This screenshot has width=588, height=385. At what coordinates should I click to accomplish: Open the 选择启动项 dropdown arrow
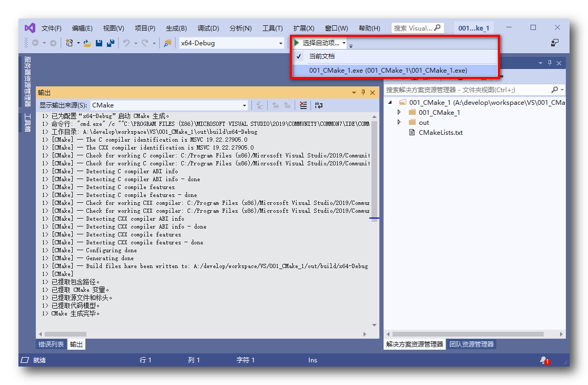pyautogui.click(x=344, y=43)
